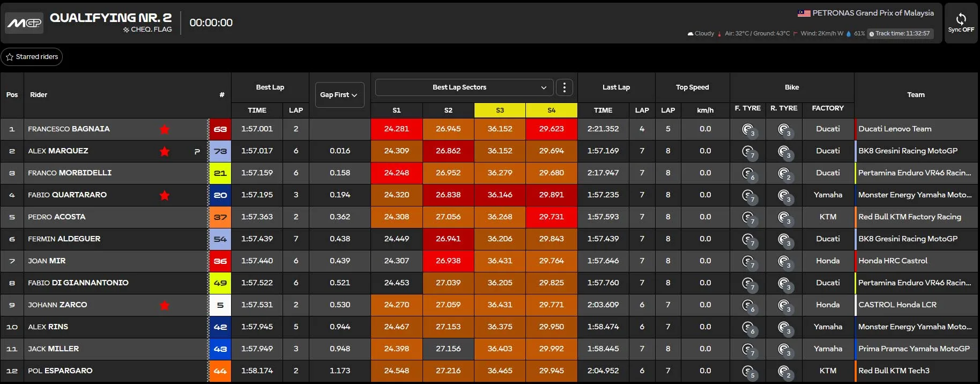
Task: Open the three-dot sectors options menu
Action: coord(564,87)
